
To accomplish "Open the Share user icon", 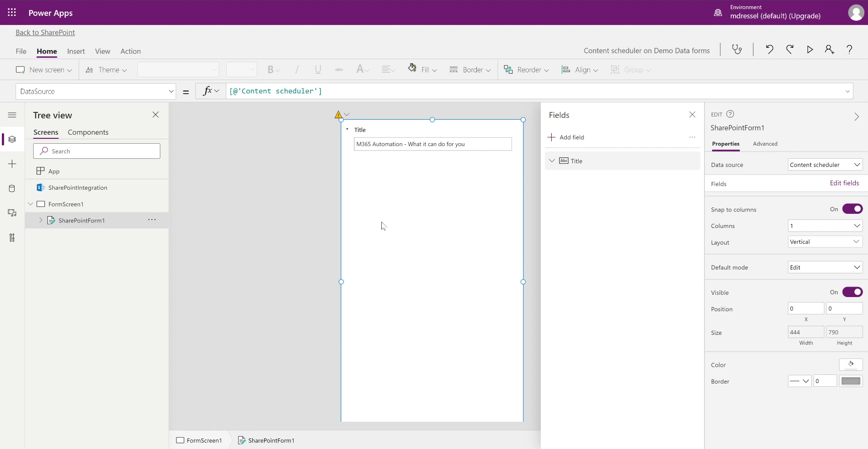I will pyautogui.click(x=829, y=50).
